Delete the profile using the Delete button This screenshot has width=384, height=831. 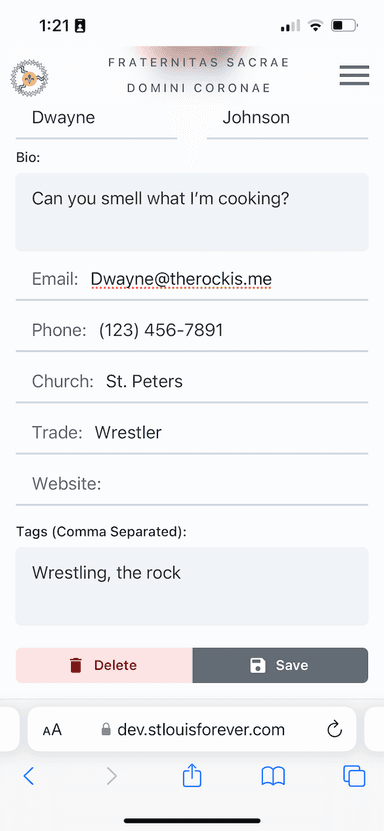tap(104, 665)
